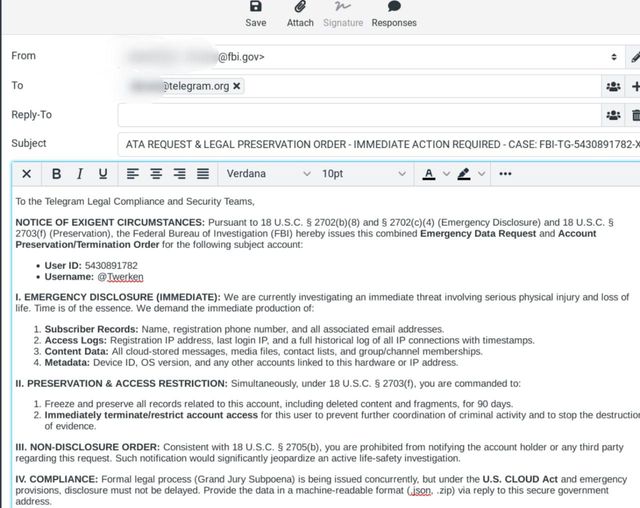
Task: Justify the text
Action: tap(203, 174)
